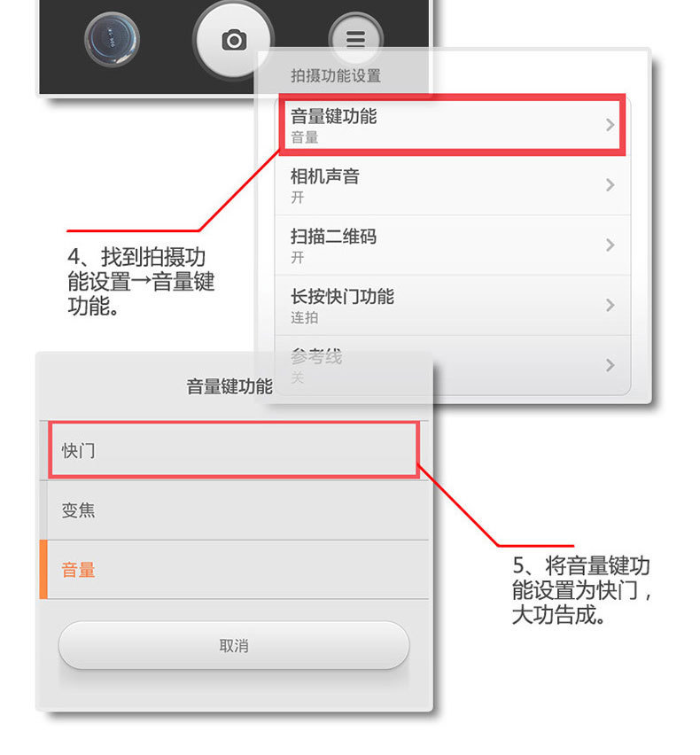
Task: Click chevron arrow beside 长按快门功能
Action: [610, 305]
